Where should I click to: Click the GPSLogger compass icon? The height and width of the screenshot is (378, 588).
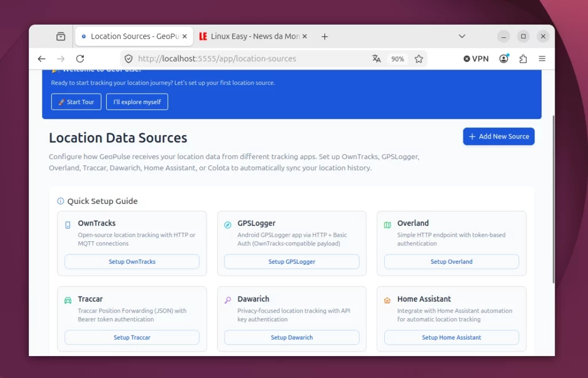click(227, 225)
